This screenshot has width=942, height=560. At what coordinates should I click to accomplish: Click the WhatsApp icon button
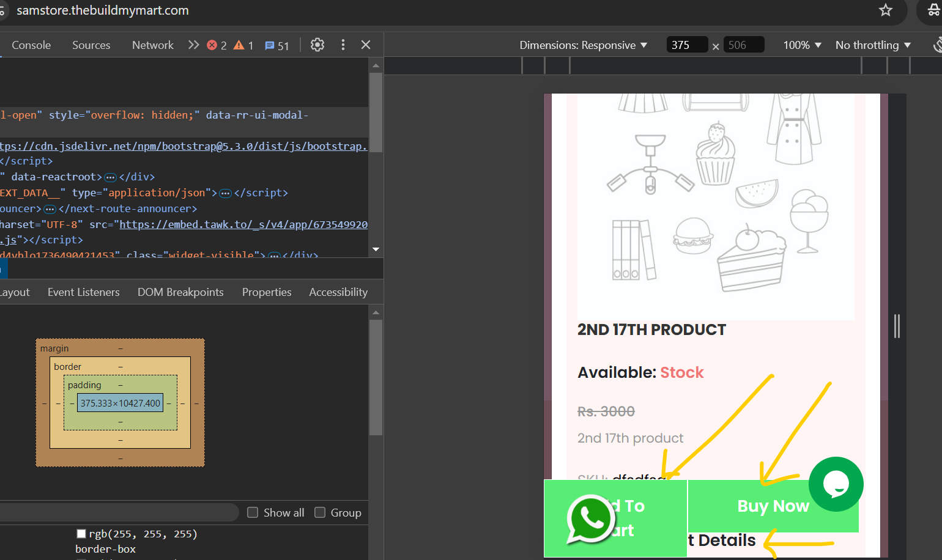pyautogui.click(x=590, y=519)
